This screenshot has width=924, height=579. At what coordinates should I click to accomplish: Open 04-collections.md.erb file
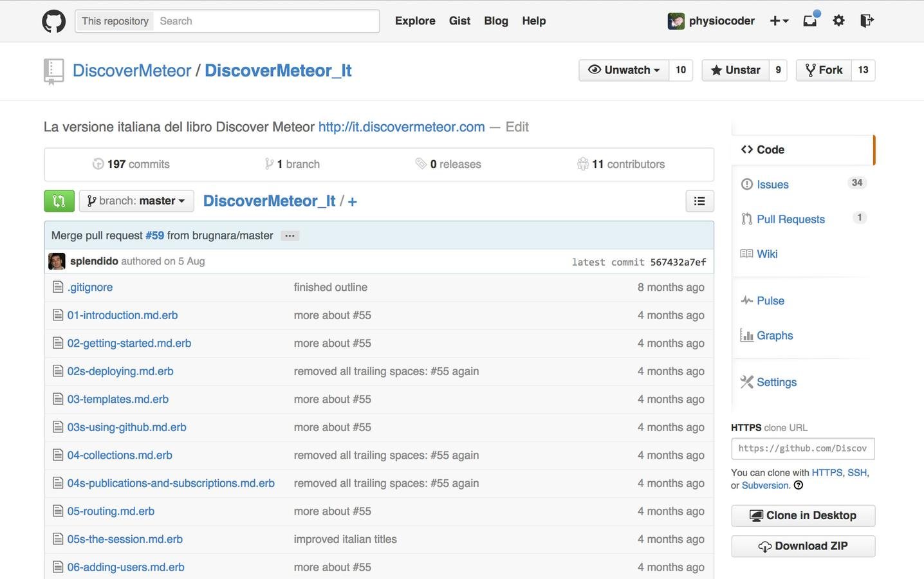120,455
